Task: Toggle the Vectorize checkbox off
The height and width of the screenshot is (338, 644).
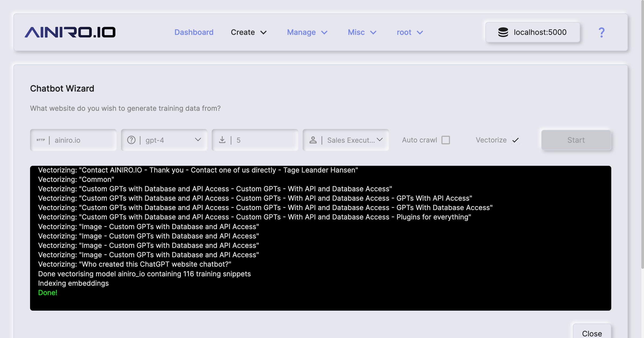Action: click(x=515, y=140)
